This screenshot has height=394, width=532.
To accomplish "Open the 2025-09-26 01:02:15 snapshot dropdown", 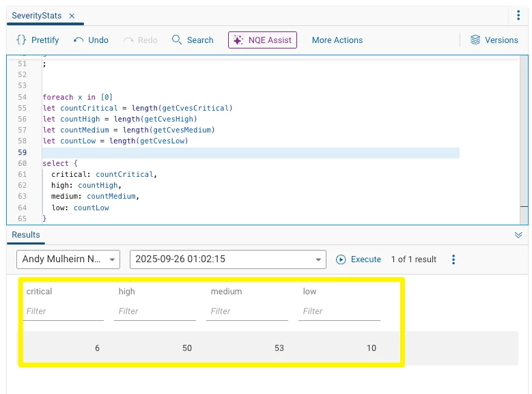I will coord(227,259).
